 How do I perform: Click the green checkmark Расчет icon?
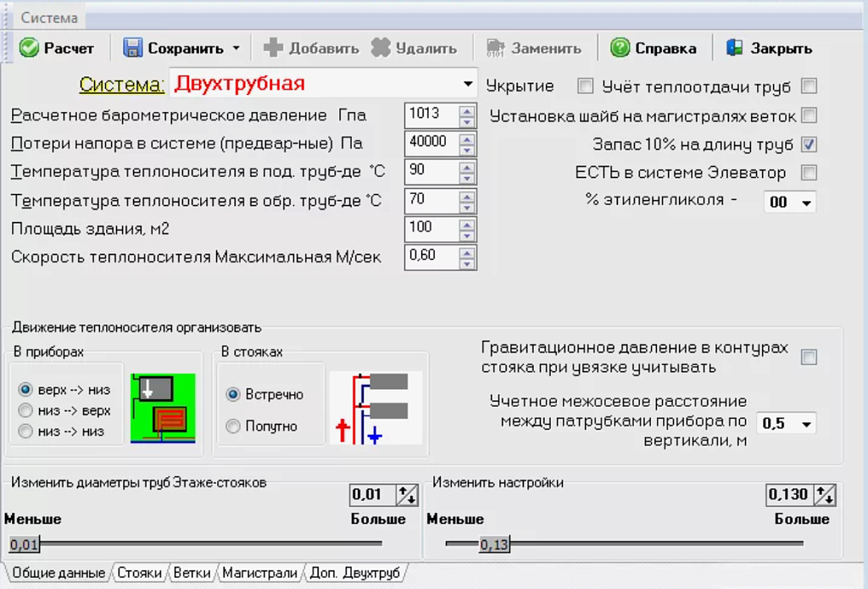(x=29, y=48)
